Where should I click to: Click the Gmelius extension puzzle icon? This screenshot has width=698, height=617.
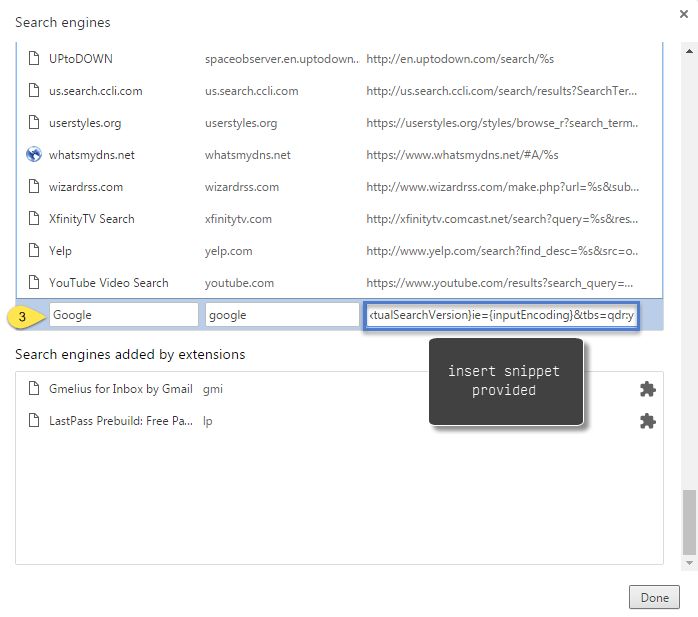pyautogui.click(x=648, y=389)
